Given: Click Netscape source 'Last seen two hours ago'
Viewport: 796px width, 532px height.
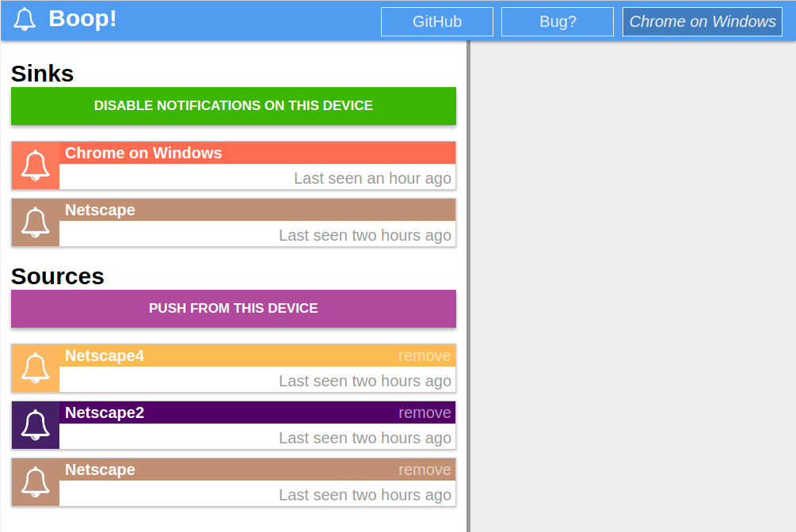Looking at the screenshot, I should click(365, 495).
